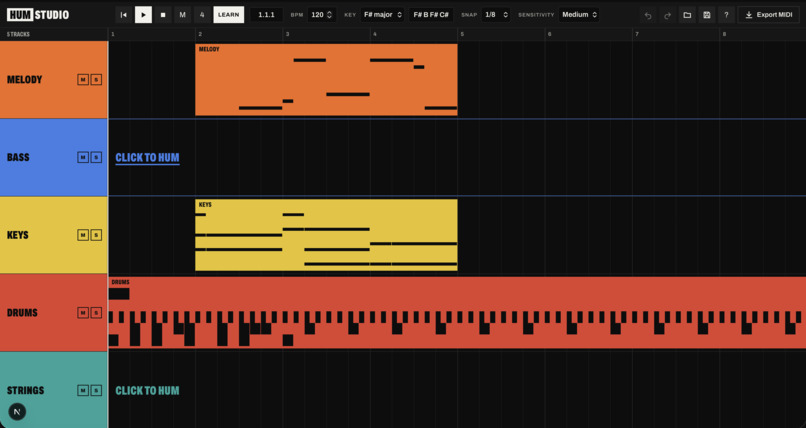This screenshot has width=806, height=428.
Task: Save project with the floppy disk icon
Action: pos(707,15)
